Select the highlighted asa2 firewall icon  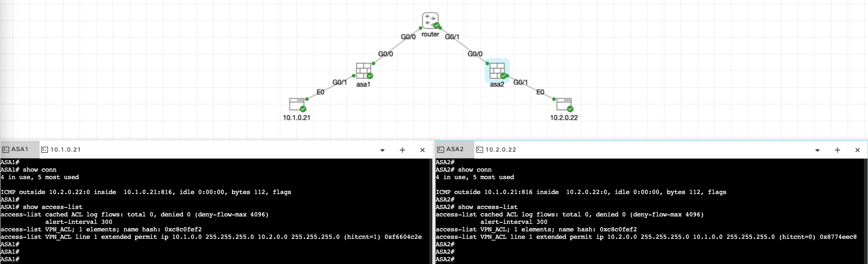497,71
